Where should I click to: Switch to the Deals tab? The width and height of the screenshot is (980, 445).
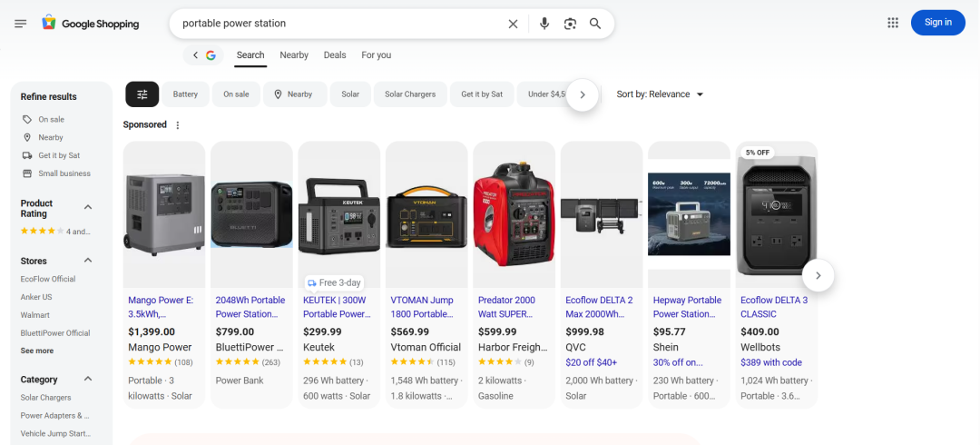pos(335,55)
